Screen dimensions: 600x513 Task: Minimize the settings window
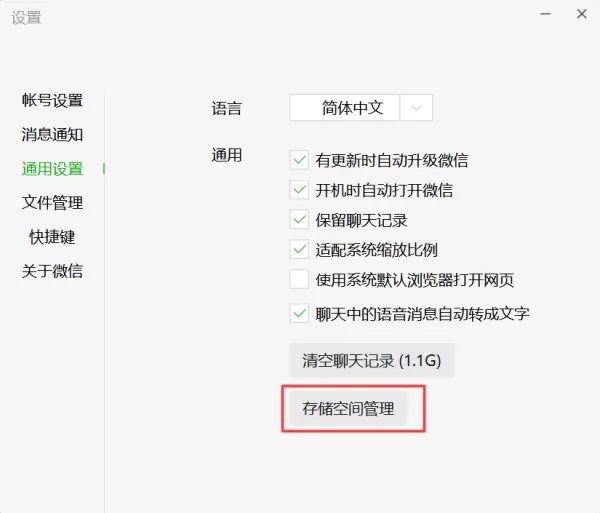(545, 14)
